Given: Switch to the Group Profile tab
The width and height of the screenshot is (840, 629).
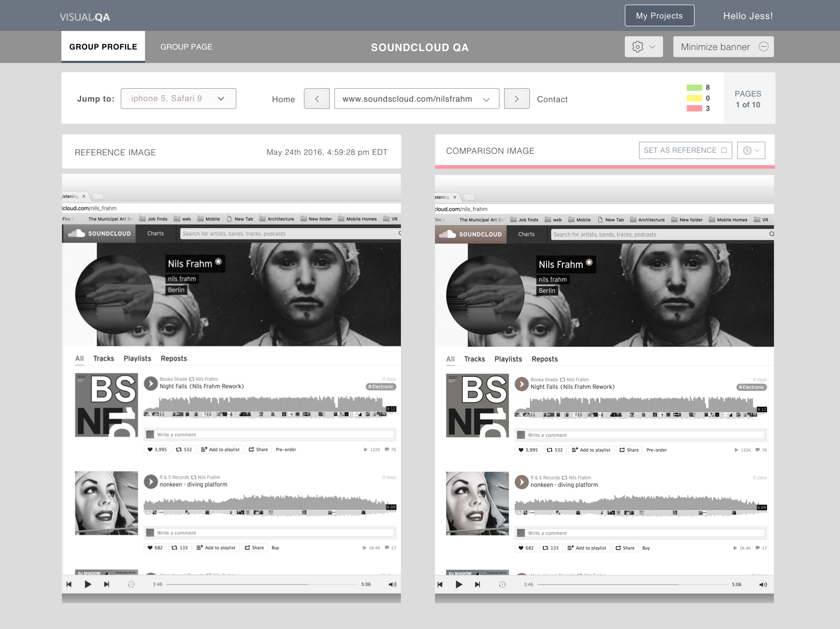Looking at the screenshot, I should [x=103, y=47].
